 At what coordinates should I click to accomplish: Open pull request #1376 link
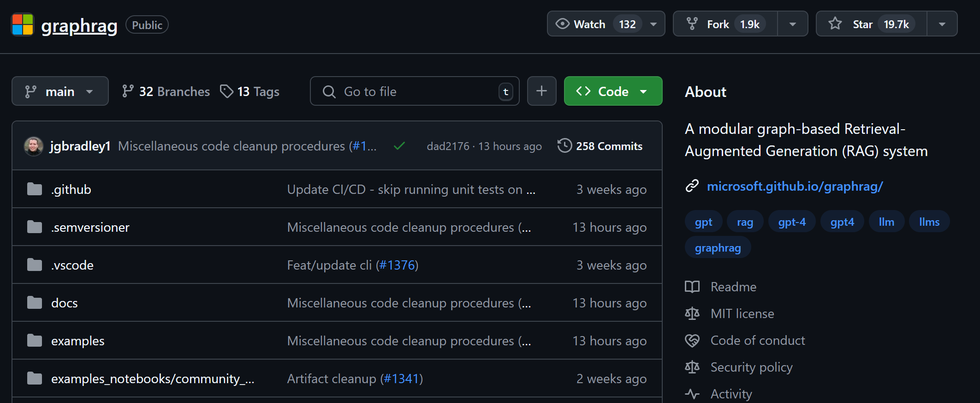click(x=397, y=265)
